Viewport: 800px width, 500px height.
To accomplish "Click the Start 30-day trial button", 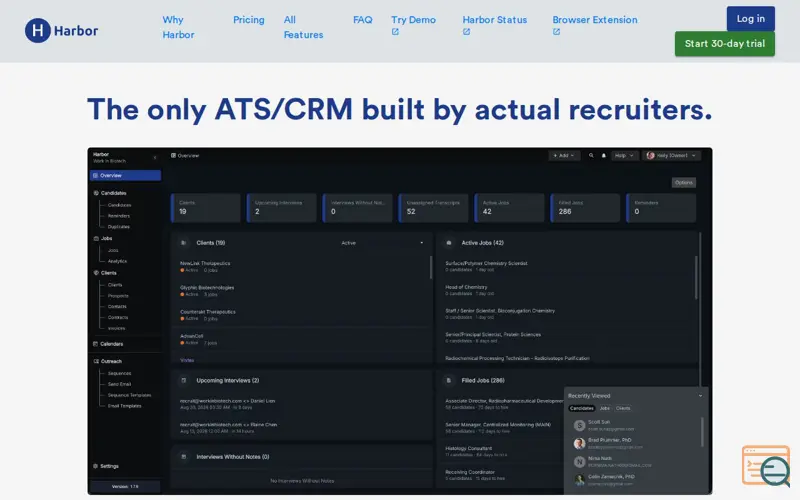I will 724,43.
